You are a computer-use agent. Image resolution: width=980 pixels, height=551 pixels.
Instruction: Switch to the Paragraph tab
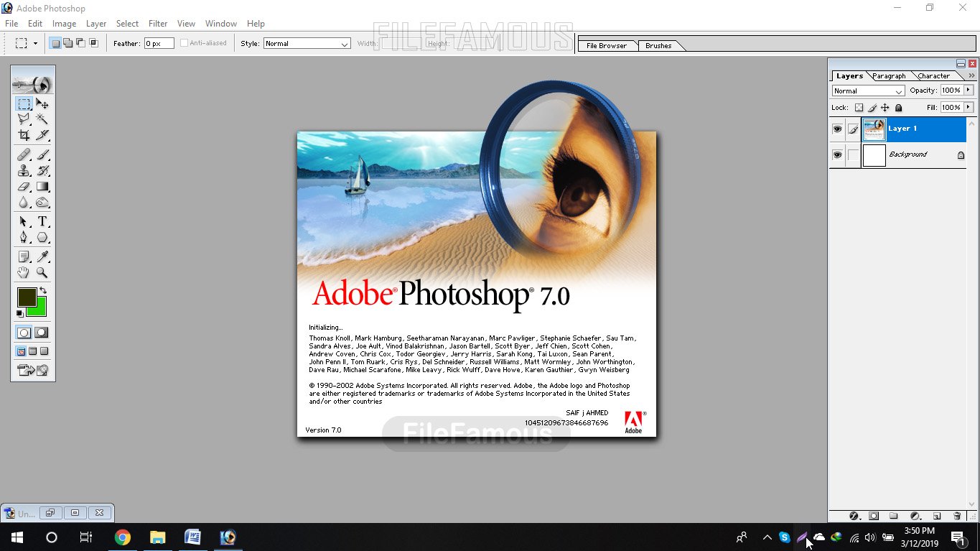pyautogui.click(x=889, y=76)
